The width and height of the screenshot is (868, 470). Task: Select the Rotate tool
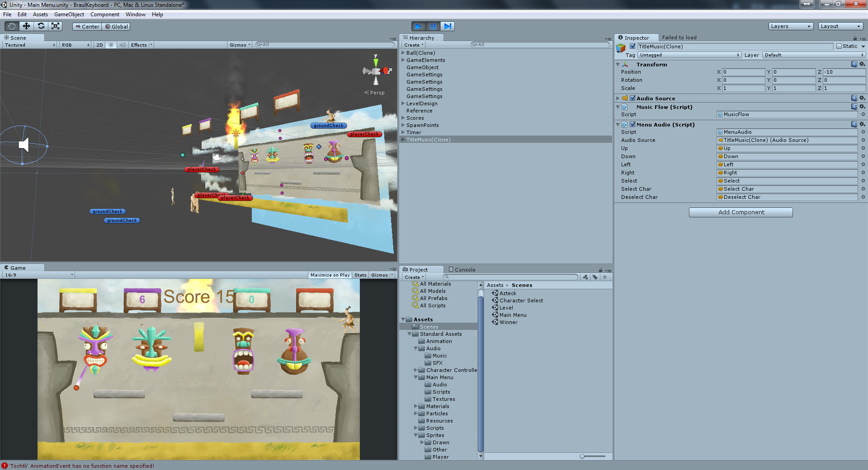point(41,26)
